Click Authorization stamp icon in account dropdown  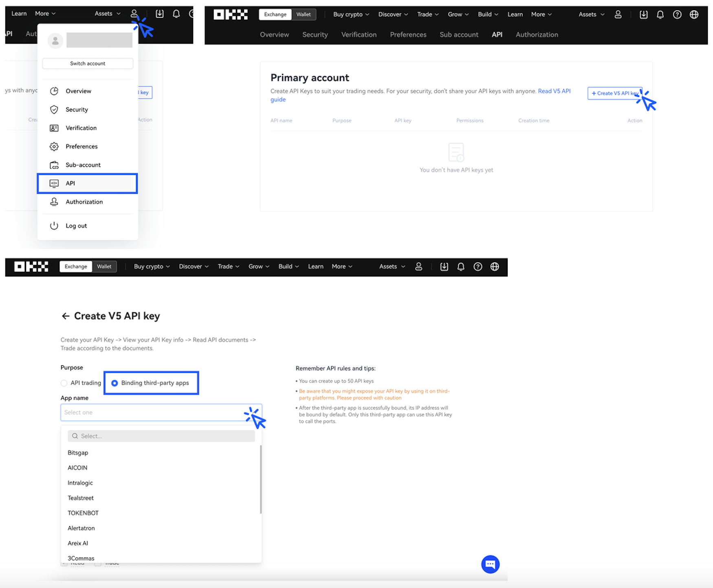click(54, 202)
